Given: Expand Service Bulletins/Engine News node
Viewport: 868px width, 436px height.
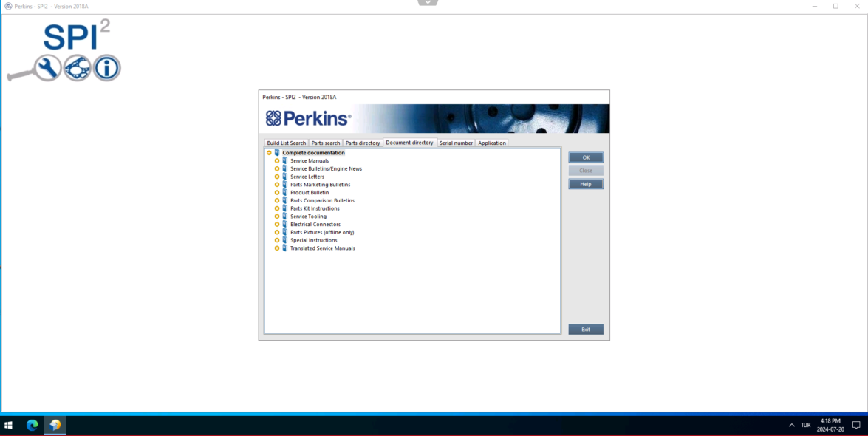Looking at the screenshot, I should point(277,169).
